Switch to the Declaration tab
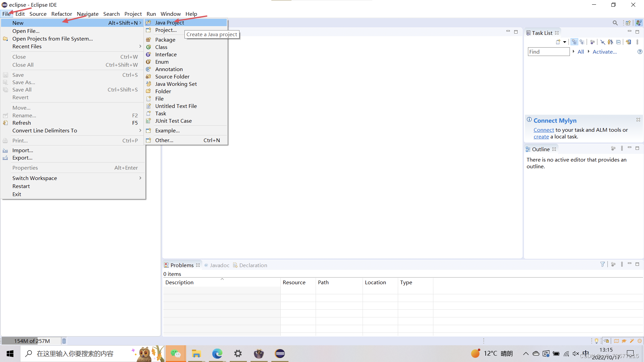644x362 pixels. 250,265
